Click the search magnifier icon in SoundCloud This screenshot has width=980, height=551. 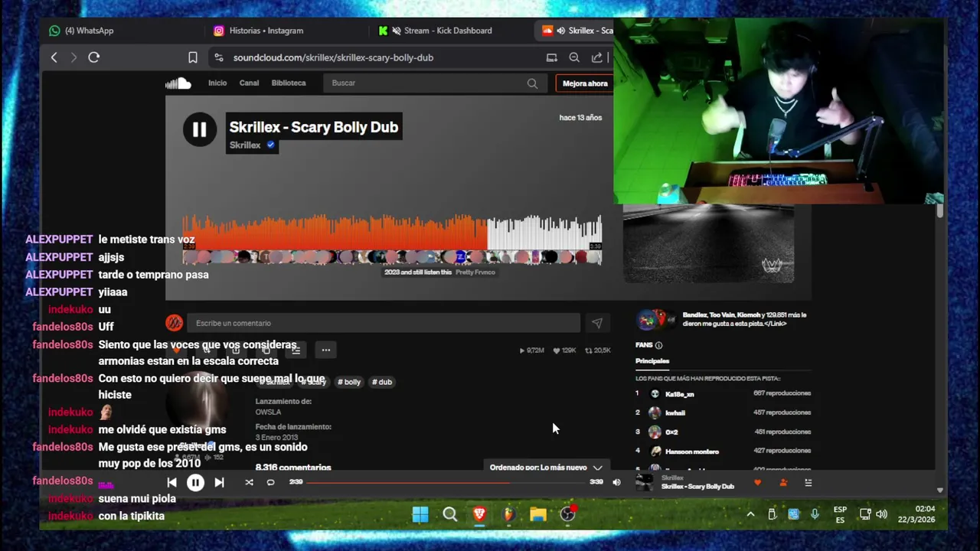tap(532, 83)
